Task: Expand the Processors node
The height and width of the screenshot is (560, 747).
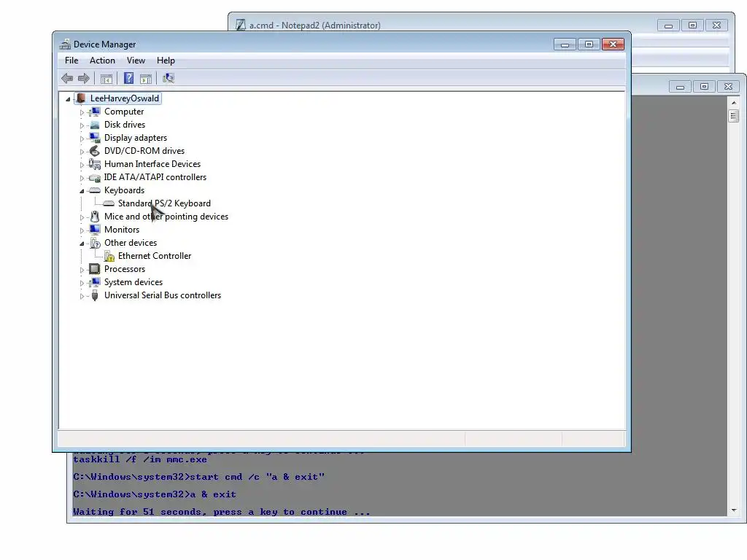Action: (82, 270)
